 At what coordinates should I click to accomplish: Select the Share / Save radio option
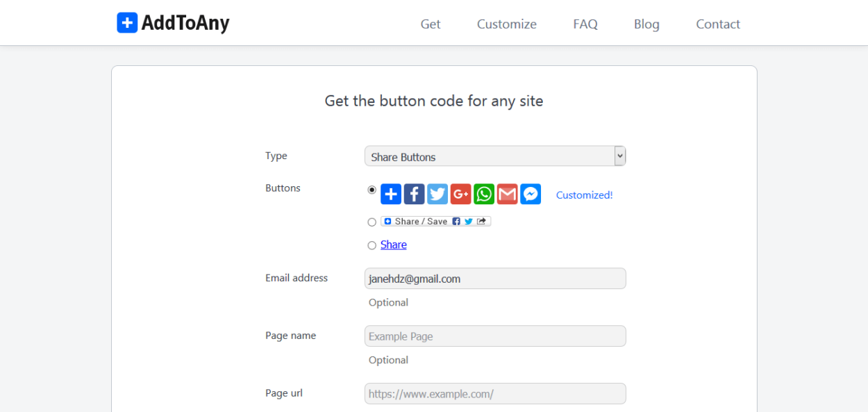click(372, 222)
